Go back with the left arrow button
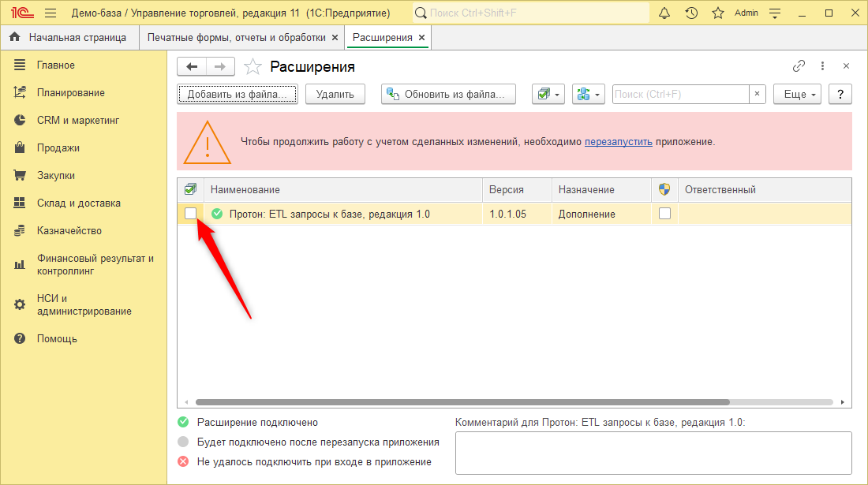This screenshot has width=868, height=485. (192, 67)
